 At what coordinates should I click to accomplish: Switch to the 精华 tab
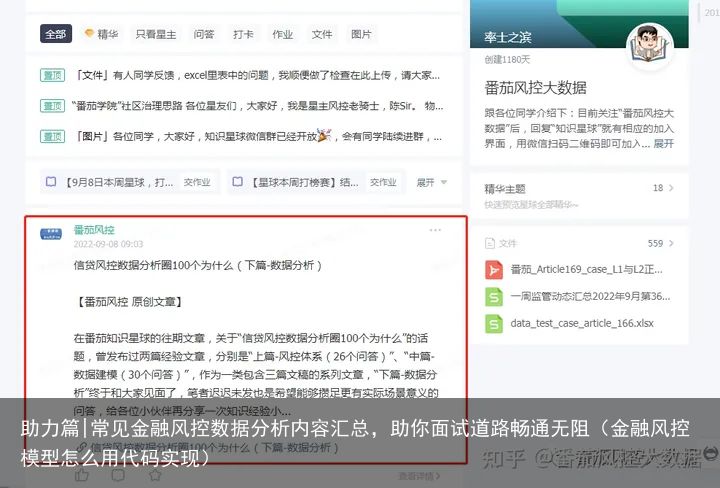tap(102, 34)
